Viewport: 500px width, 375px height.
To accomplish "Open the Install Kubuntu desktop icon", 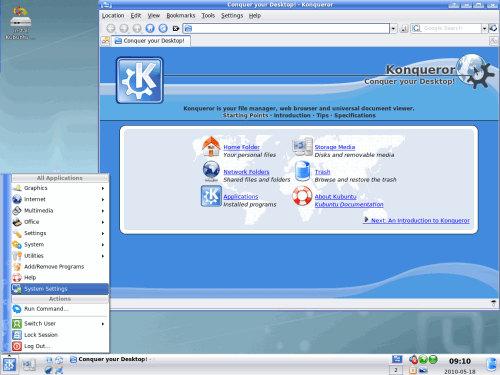I will tap(20, 23).
